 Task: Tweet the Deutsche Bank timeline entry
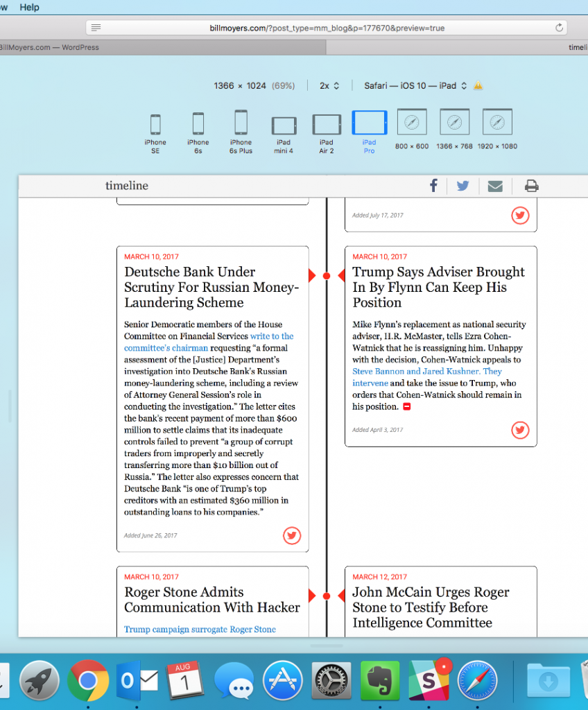pyautogui.click(x=292, y=535)
